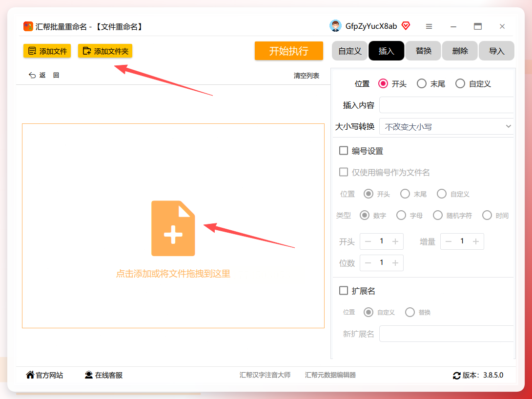Switch to the 自定义 tab
The height and width of the screenshot is (399, 532).
pyautogui.click(x=349, y=51)
